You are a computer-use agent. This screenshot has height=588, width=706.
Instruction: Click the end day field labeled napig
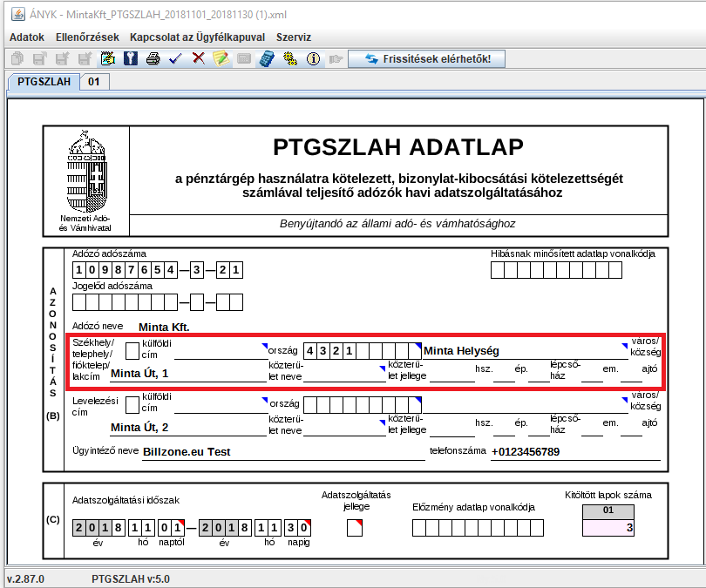click(x=297, y=528)
